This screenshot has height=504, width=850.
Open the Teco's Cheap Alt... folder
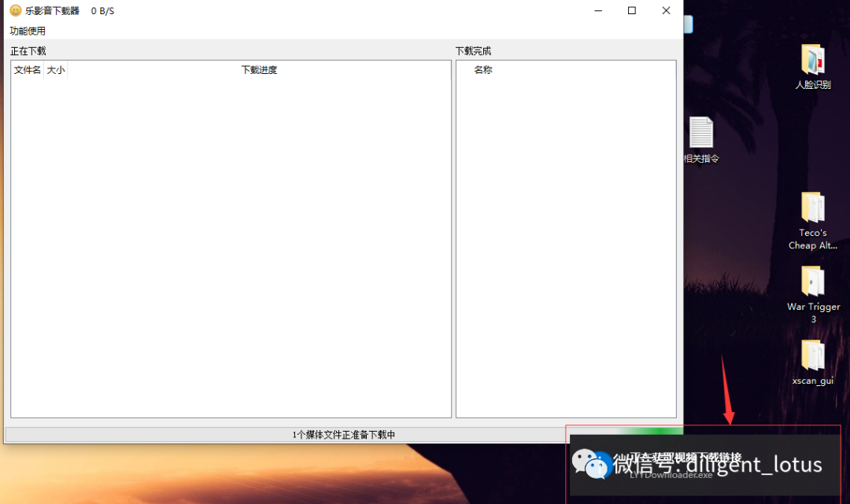[812, 221]
